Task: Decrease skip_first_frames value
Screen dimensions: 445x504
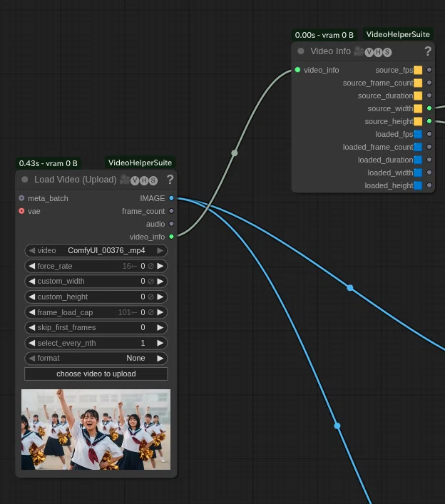Action: [32, 327]
